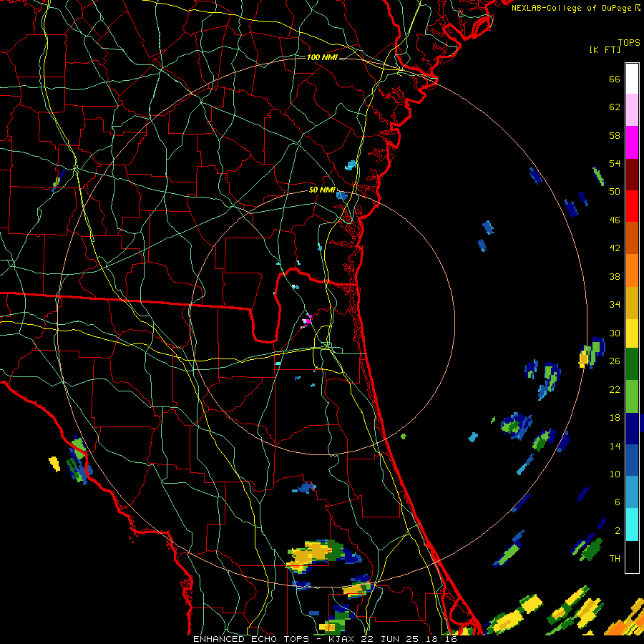
Task: Click the white swatch in the tops legend
Action: click(x=632, y=79)
